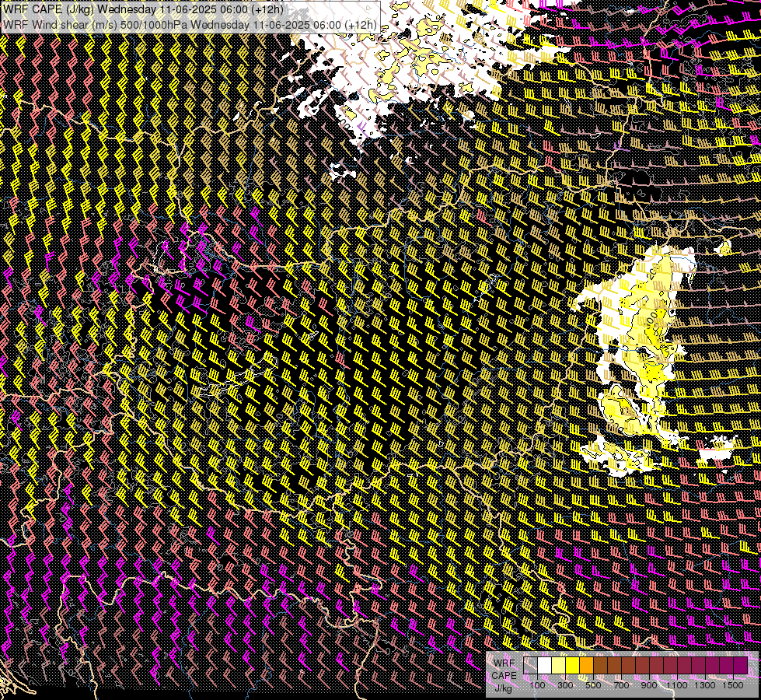Click the legend value "300"
The height and width of the screenshot is (700, 761).
[x=565, y=685]
